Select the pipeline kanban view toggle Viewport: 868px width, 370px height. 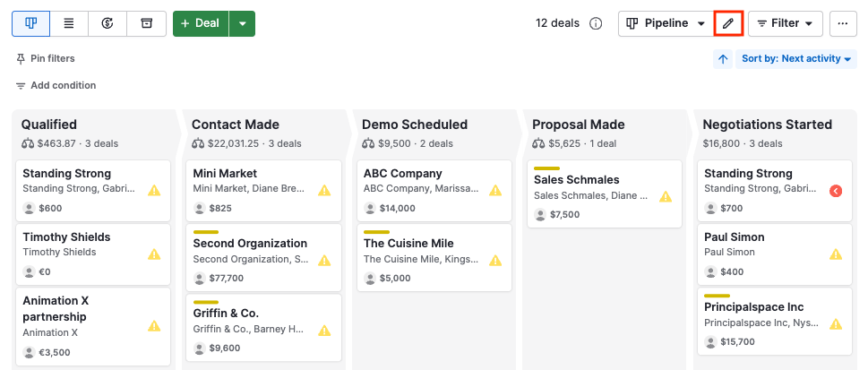pyautogui.click(x=30, y=23)
